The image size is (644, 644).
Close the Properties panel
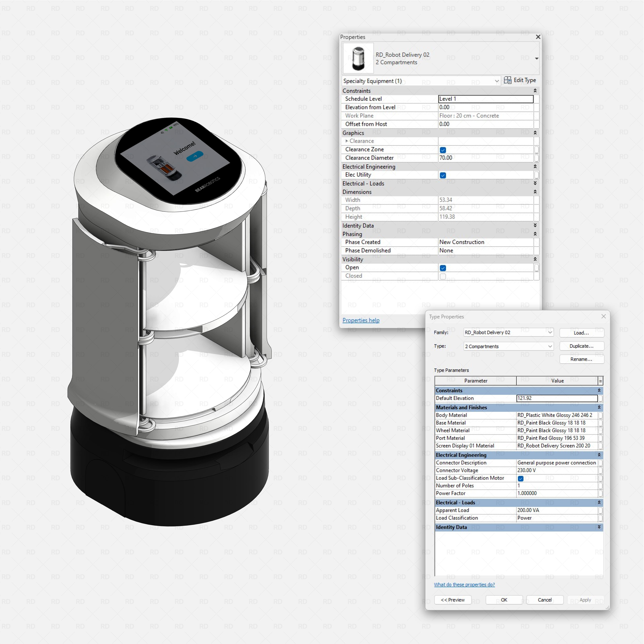point(538,37)
